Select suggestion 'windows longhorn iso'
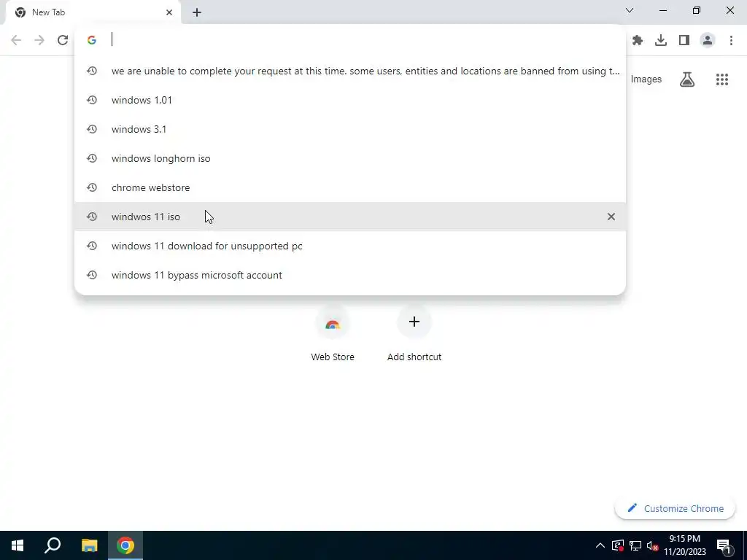 pyautogui.click(x=350, y=158)
